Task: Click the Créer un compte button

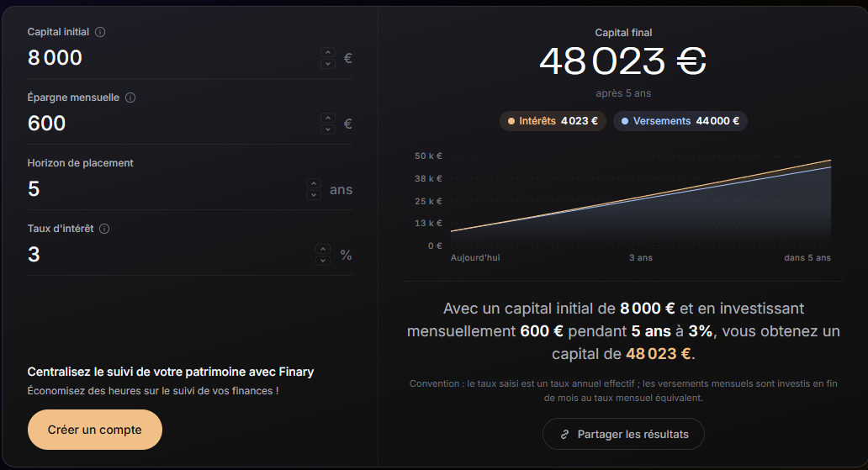Action: tap(95, 430)
